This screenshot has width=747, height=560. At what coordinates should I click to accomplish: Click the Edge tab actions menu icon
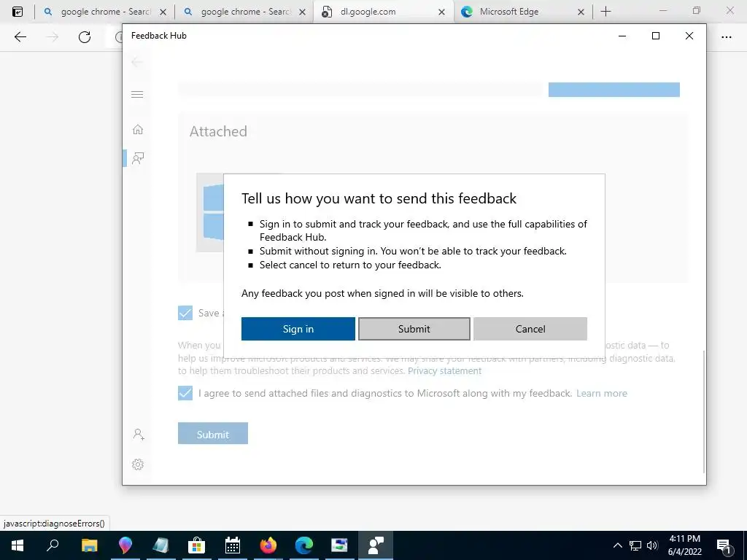click(x=18, y=12)
